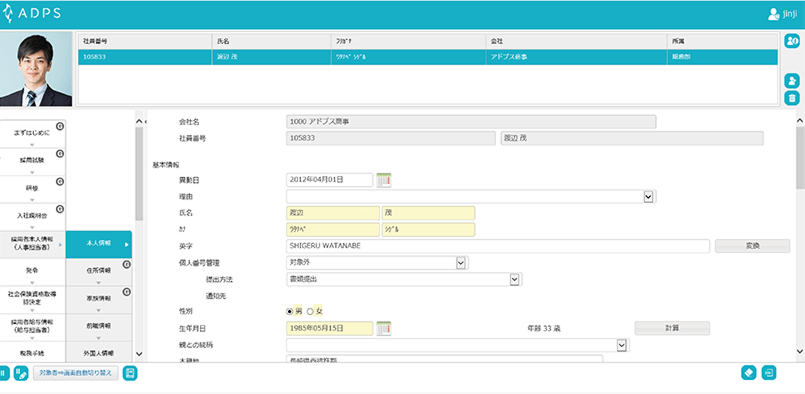Open 発令 menu item

pyautogui.click(x=32, y=272)
